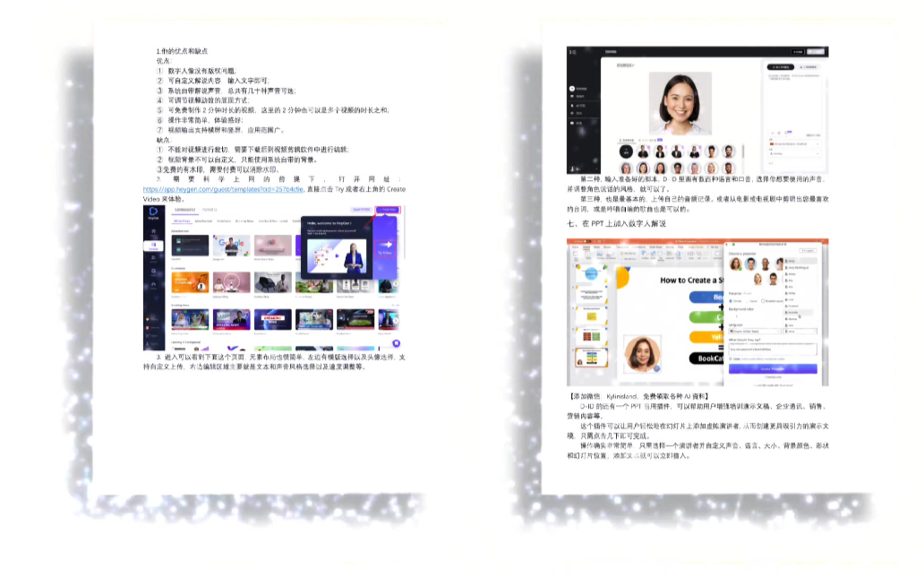
Task: Click the line ③免费的有水印
Action: tap(218, 170)
